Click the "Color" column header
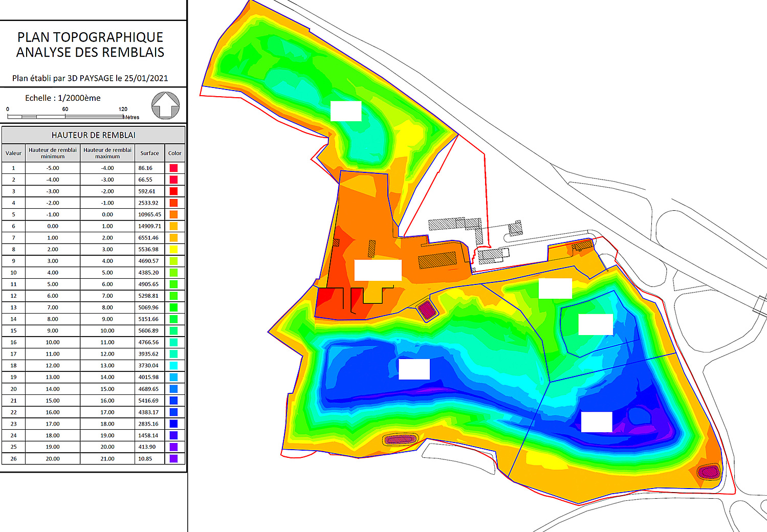The width and height of the screenshot is (767, 532). (x=174, y=153)
